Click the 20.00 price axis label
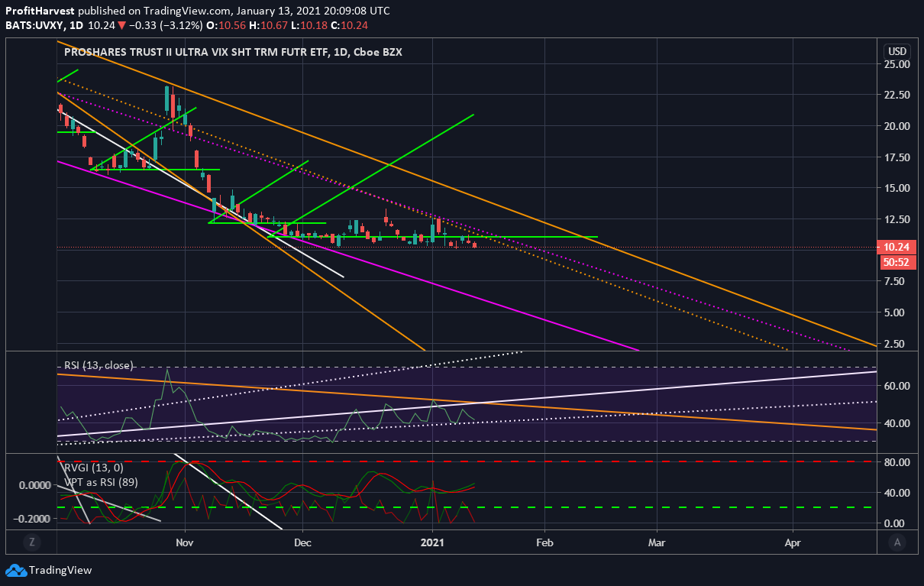This screenshot has height=586, width=924. click(x=897, y=126)
